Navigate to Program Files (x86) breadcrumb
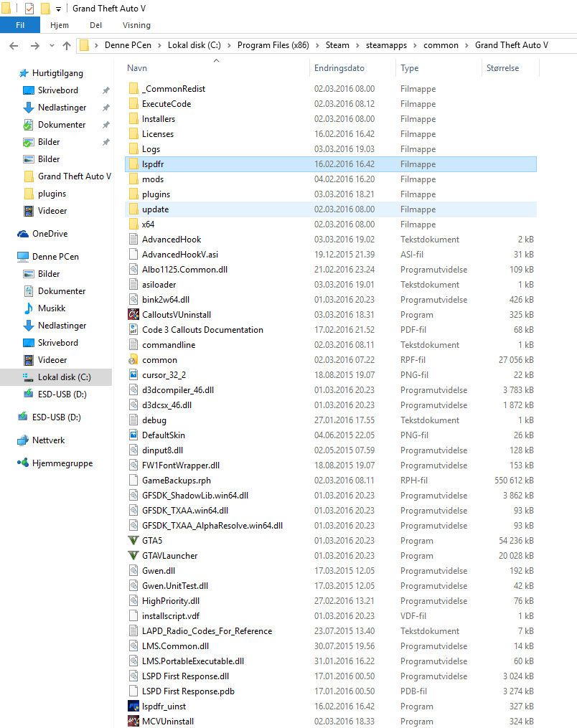 (x=273, y=45)
